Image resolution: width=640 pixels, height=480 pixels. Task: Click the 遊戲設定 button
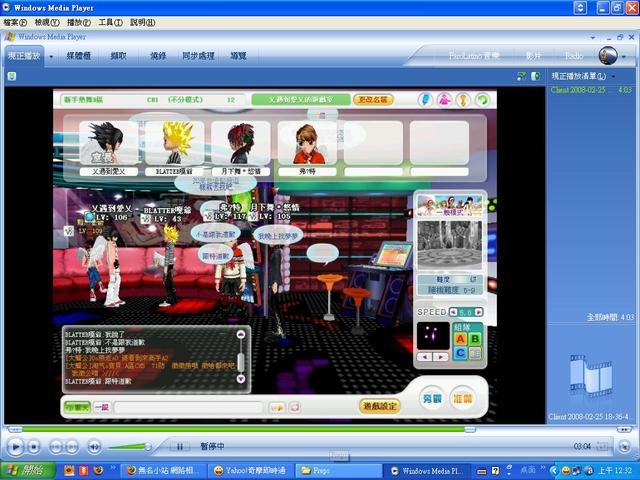pyautogui.click(x=380, y=406)
